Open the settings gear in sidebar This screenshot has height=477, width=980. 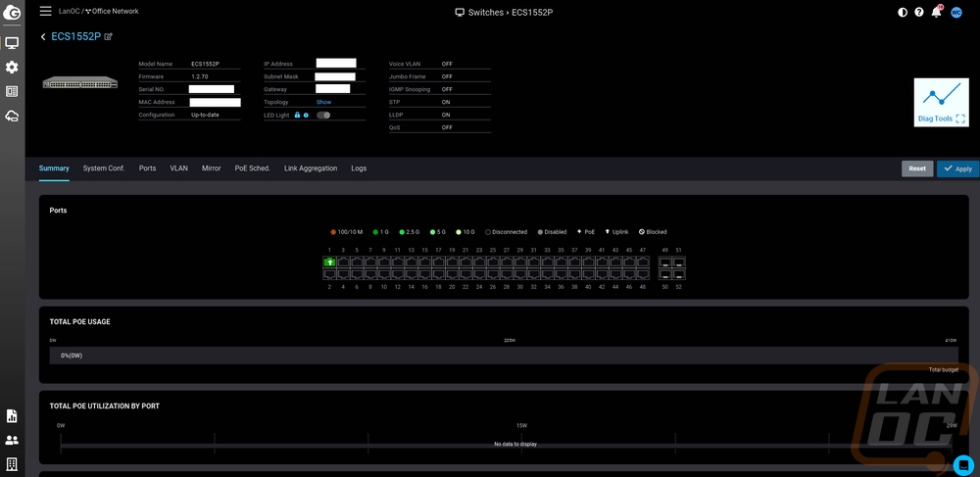pyautogui.click(x=12, y=68)
